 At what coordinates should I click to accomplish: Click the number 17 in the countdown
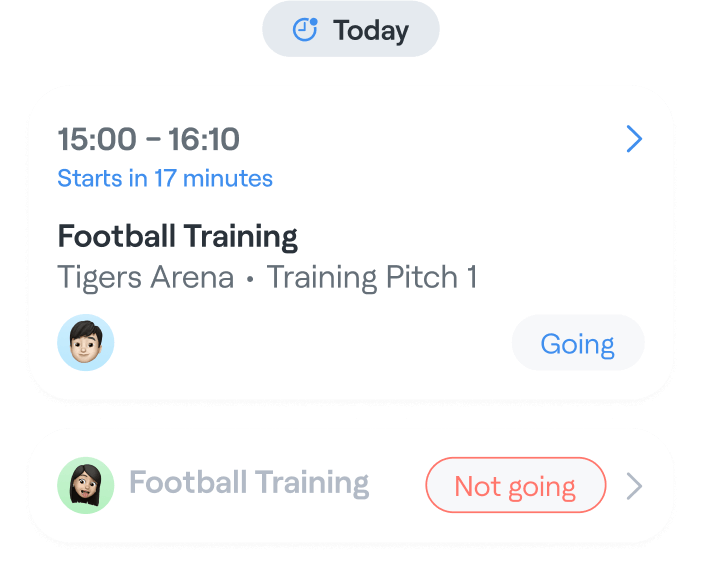pyautogui.click(x=166, y=179)
